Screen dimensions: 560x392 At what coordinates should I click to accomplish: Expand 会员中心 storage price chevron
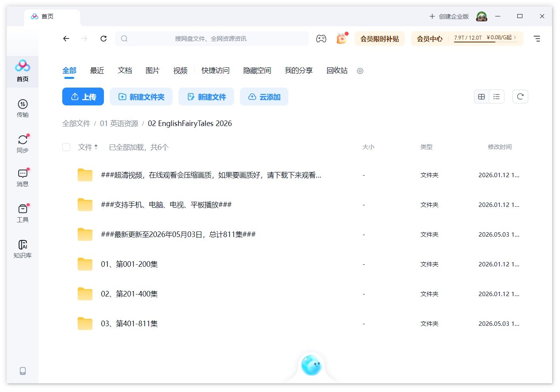coord(515,37)
